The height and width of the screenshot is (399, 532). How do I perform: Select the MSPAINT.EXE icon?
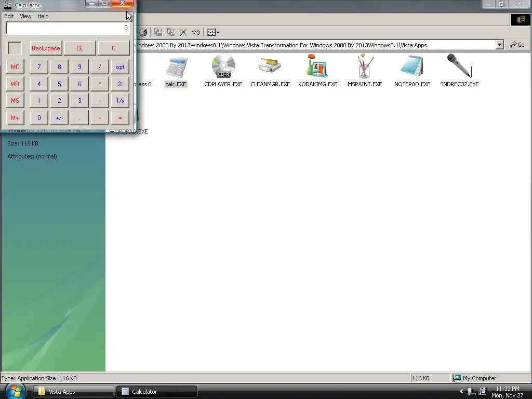tap(364, 66)
